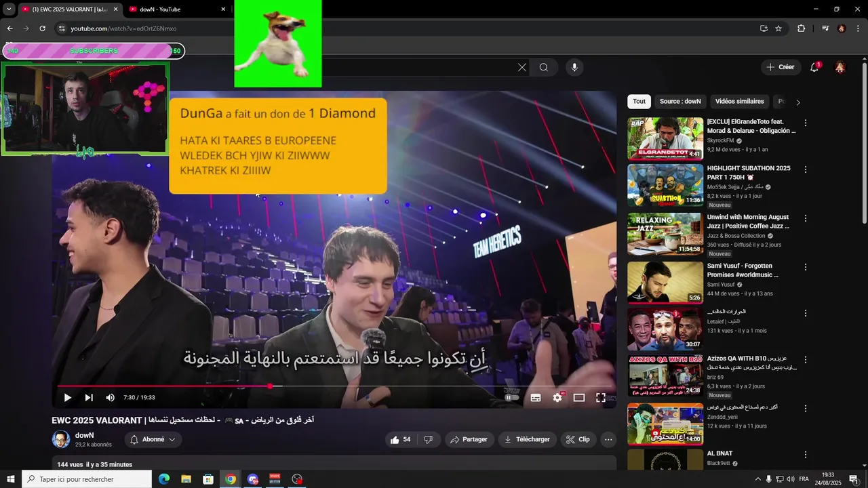868x488 pixels.
Task: Open YouTube account avatar menu
Action: 840,67
